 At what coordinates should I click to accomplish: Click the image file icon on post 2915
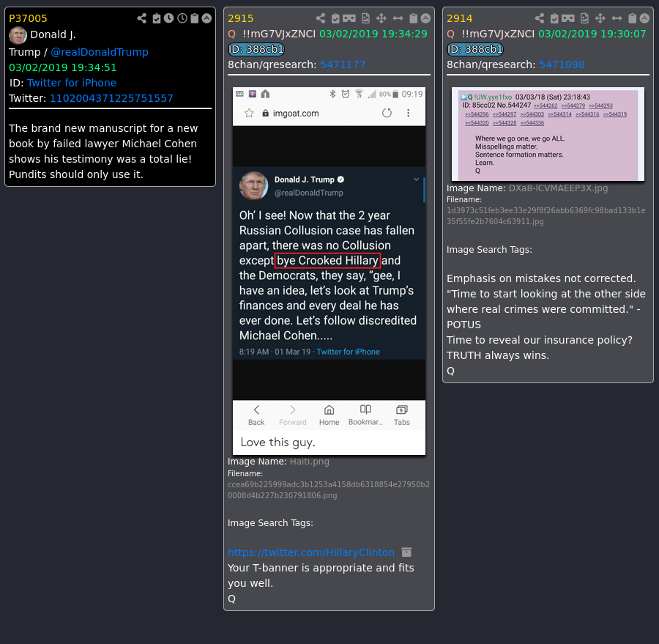pos(365,18)
